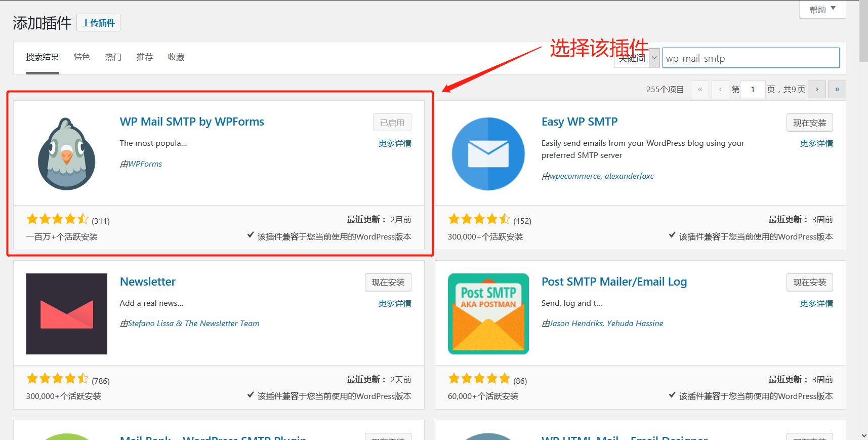The image size is (868, 440).
Task: Click the 255个项目 item count
Action: point(665,90)
